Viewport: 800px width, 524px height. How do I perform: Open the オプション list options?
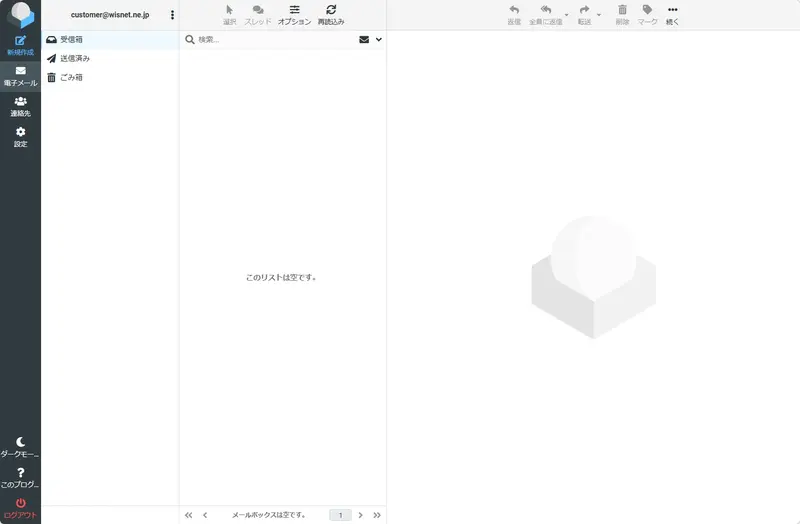coord(294,14)
